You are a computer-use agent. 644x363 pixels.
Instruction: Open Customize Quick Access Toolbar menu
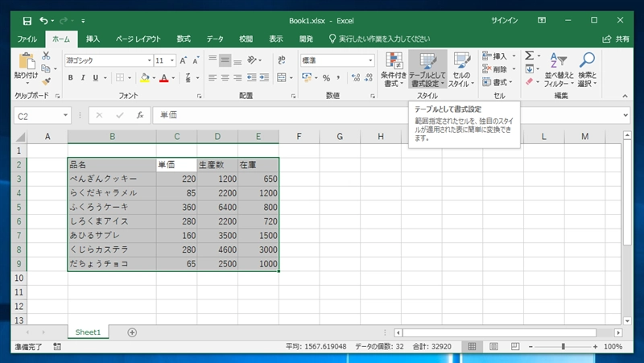pos(83,21)
